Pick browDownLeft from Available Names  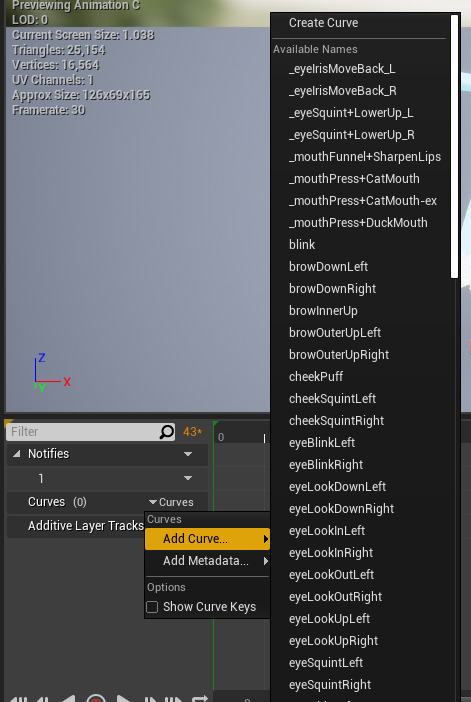[328, 266]
